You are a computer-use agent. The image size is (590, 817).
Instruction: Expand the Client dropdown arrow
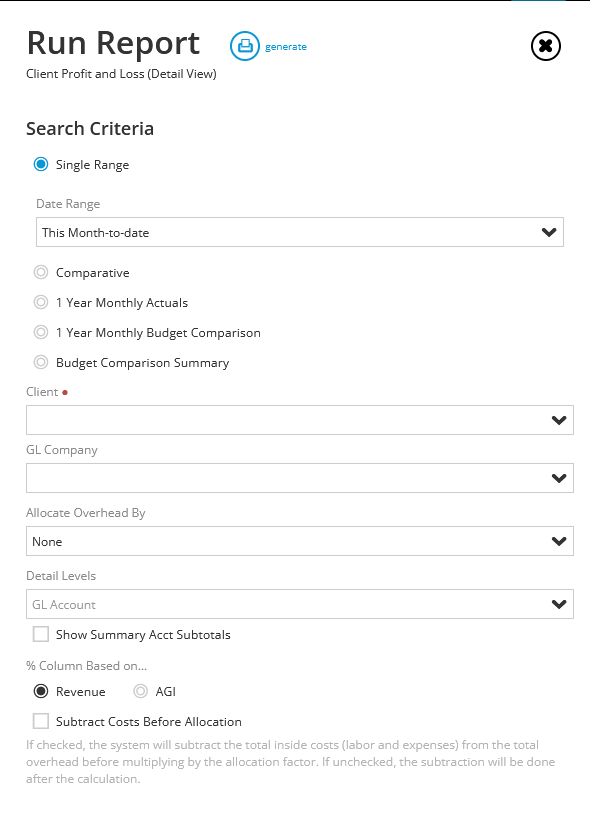559,420
